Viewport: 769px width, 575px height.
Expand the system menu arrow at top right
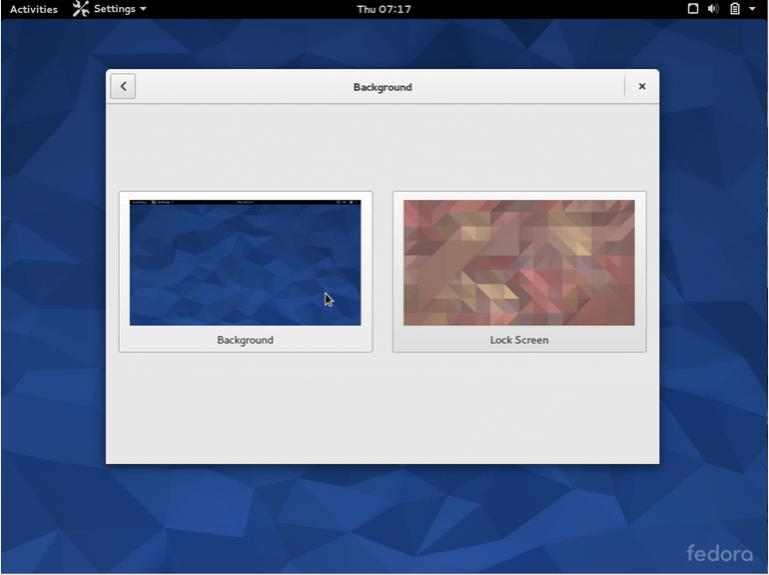(x=752, y=9)
